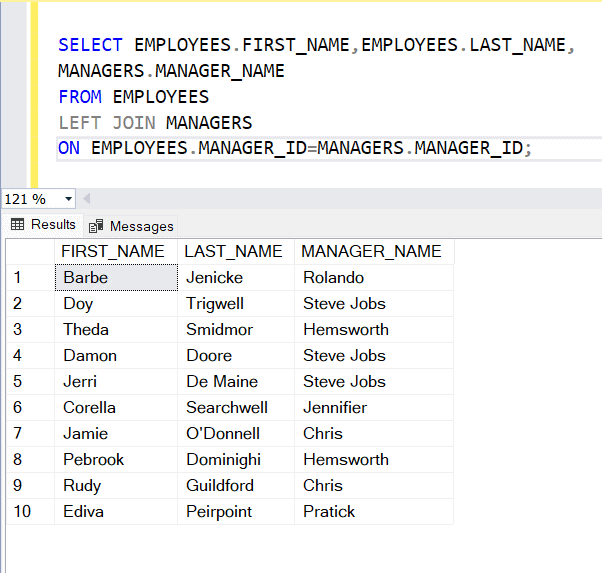Click the ON keyword in the query
602x573 pixels.
69,148
